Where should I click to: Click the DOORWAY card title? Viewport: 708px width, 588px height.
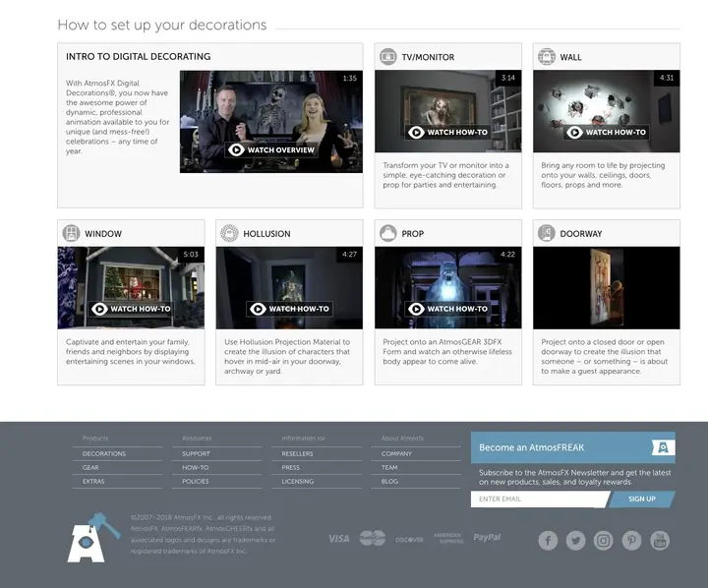pos(581,234)
